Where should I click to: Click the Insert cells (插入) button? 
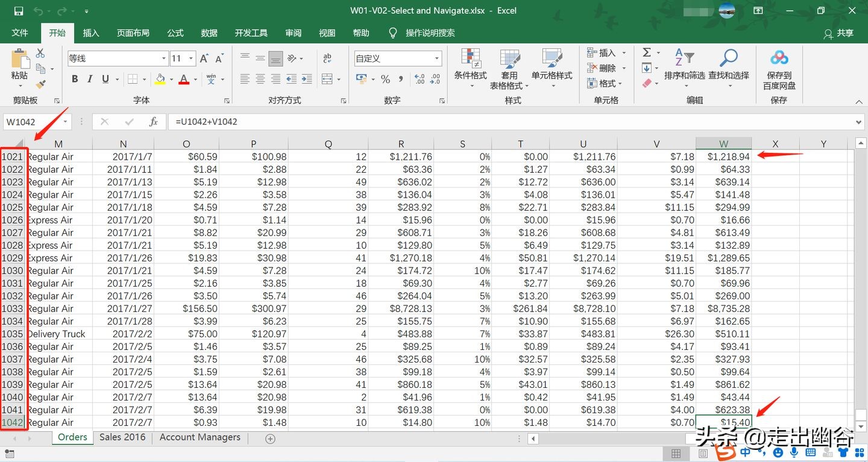pos(606,53)
